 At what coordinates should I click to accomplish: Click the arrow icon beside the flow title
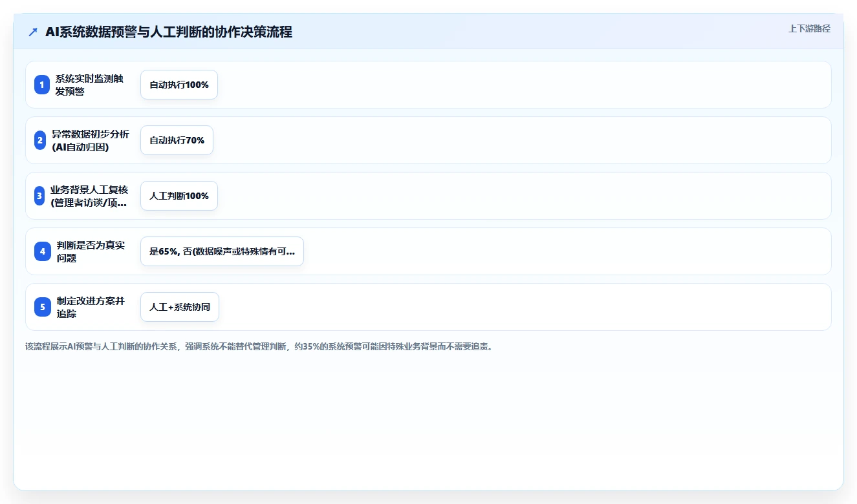[x=33, y=32]
